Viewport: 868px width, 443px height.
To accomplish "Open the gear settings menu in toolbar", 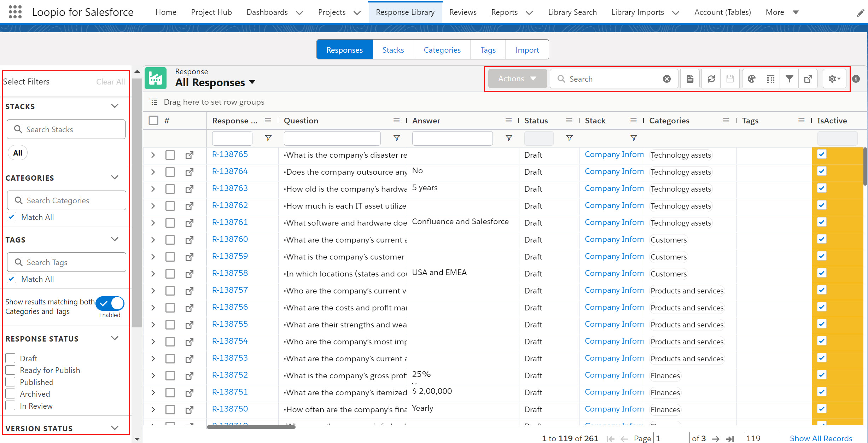I will pos(834,79).
